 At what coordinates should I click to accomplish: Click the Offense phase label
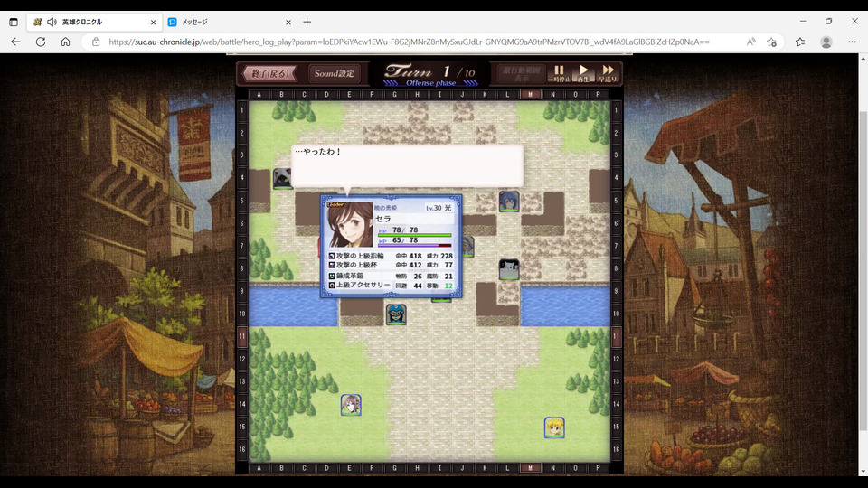[430, 83]
